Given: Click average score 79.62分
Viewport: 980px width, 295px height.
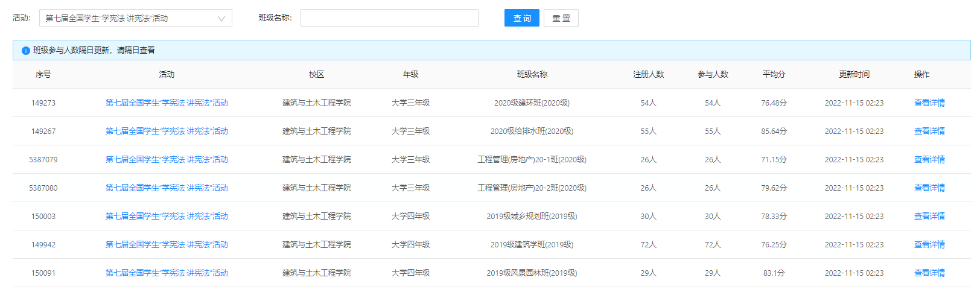Looking at the screenshot, I should click(774, 188).
